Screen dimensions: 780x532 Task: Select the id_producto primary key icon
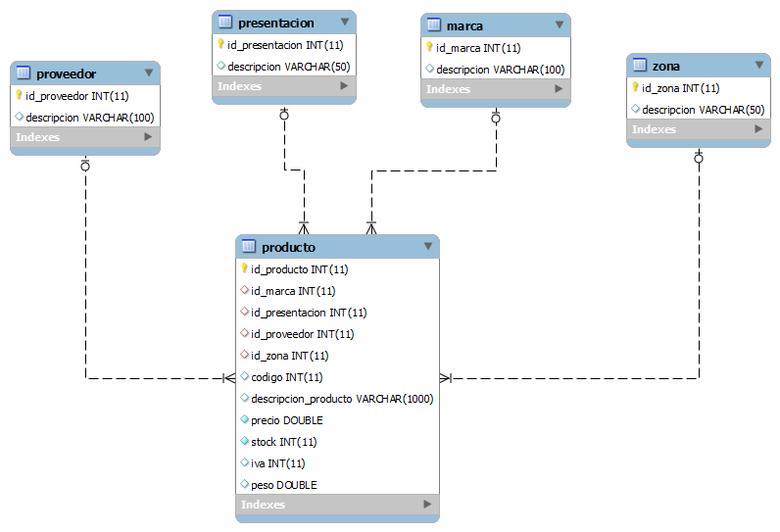click(244, 268)
